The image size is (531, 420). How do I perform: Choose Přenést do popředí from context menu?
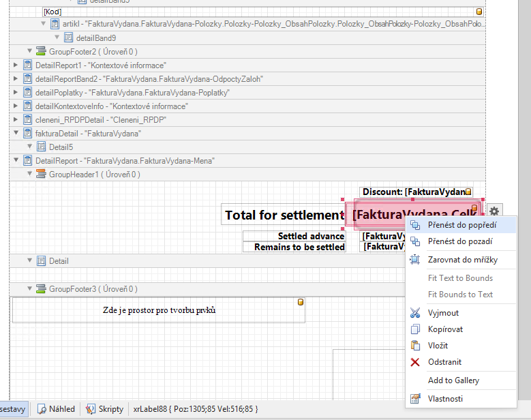[461, 225]
